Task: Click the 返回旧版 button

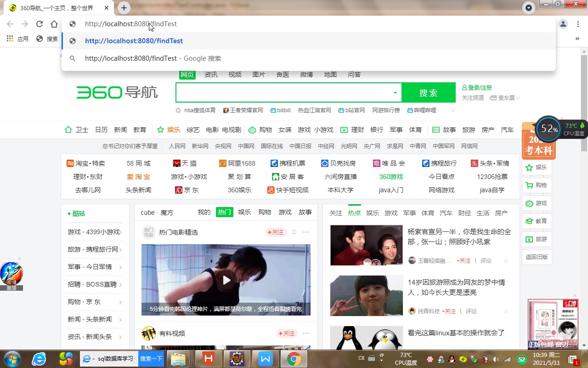Action: [x=537, y=257]
